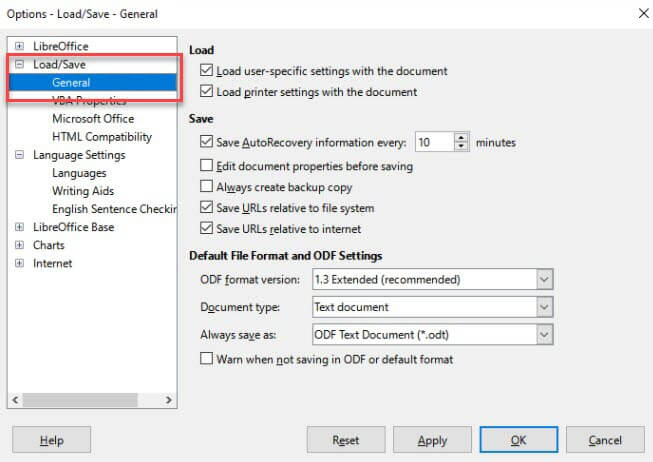Click the Reset button

pos(346,440)
